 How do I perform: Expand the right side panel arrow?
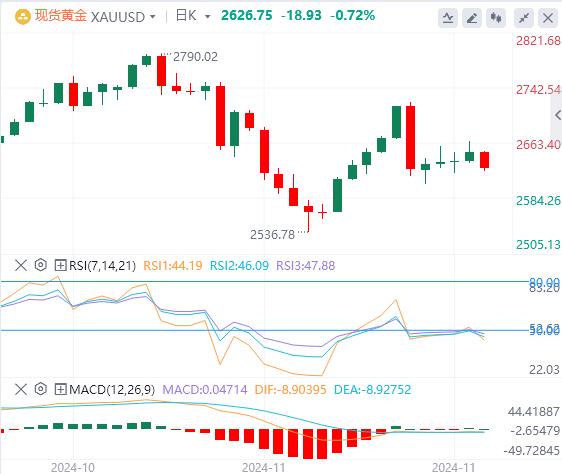557,115
